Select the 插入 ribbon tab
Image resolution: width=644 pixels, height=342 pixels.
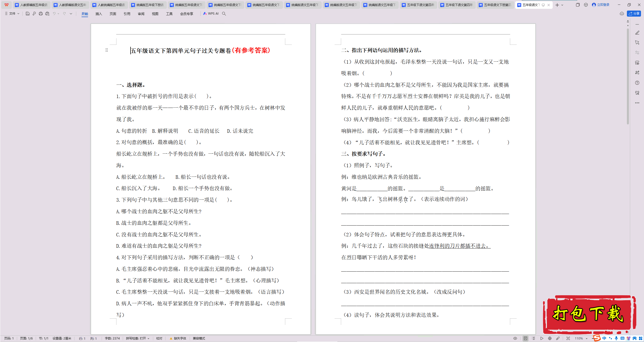99,14
